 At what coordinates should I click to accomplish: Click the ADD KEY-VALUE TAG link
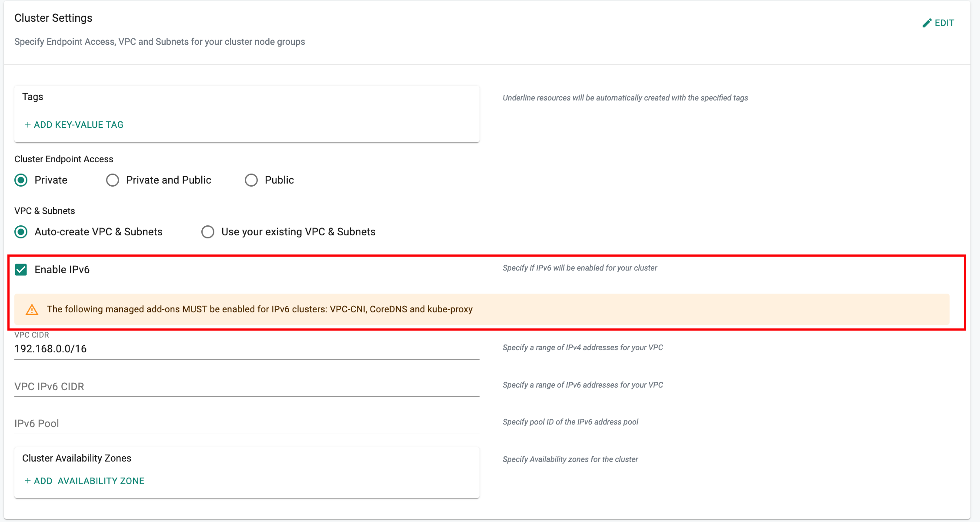pyautogui.click(x=74, y=124)
